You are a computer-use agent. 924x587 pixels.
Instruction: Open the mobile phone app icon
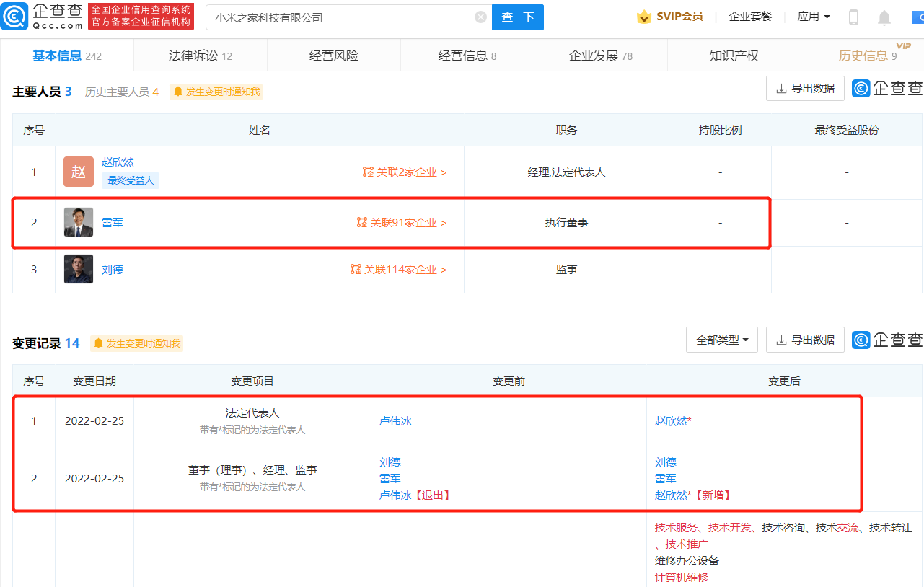click(853, 17)
